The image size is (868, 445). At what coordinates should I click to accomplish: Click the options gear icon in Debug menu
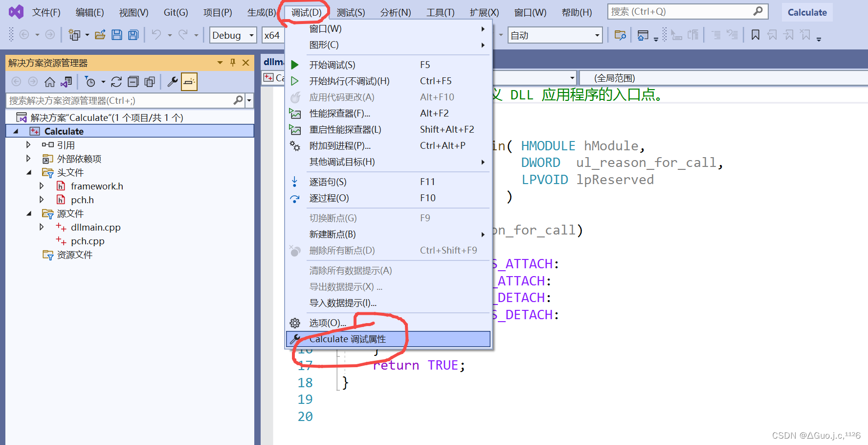pos(295,323)
